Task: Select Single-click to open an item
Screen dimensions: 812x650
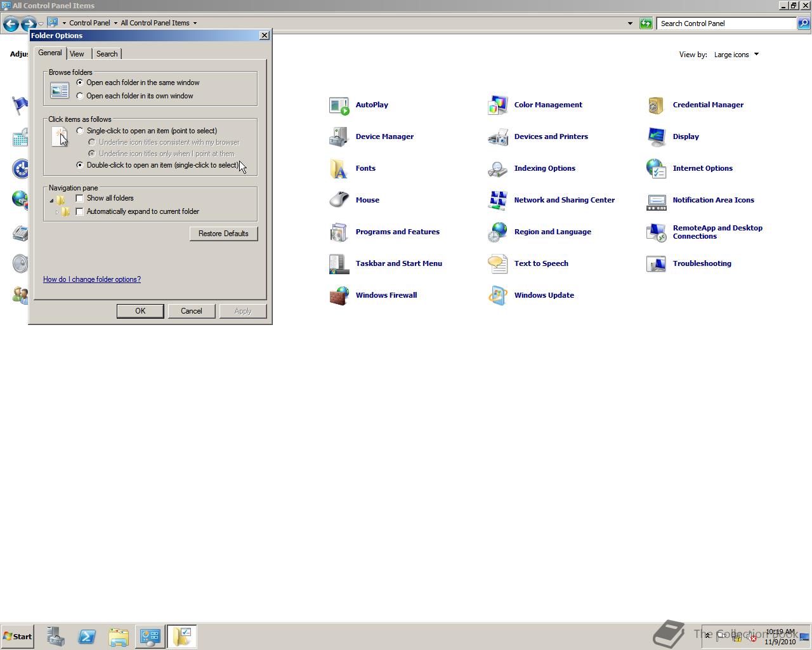Action: (80, 131)
